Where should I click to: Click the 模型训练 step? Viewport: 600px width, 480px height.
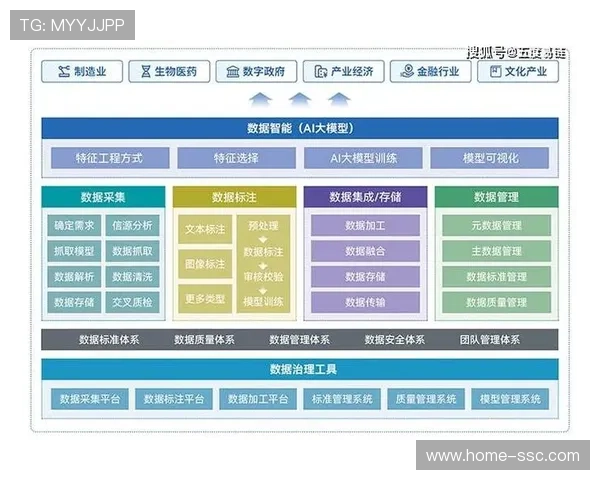[263, 302]
